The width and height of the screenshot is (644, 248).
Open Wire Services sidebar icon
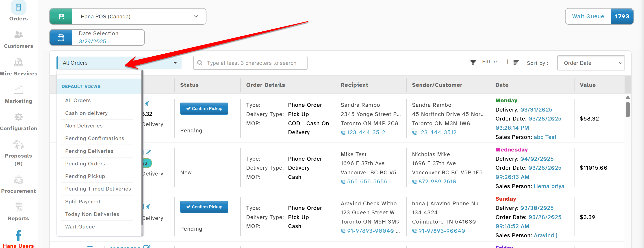[18, 62]
